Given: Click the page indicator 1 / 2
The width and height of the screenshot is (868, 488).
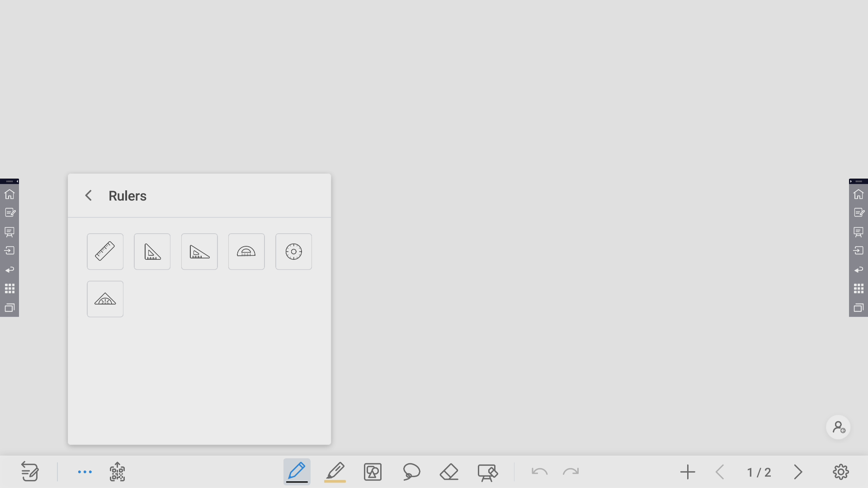Looking at the screenshot, I should coord(759,472).
